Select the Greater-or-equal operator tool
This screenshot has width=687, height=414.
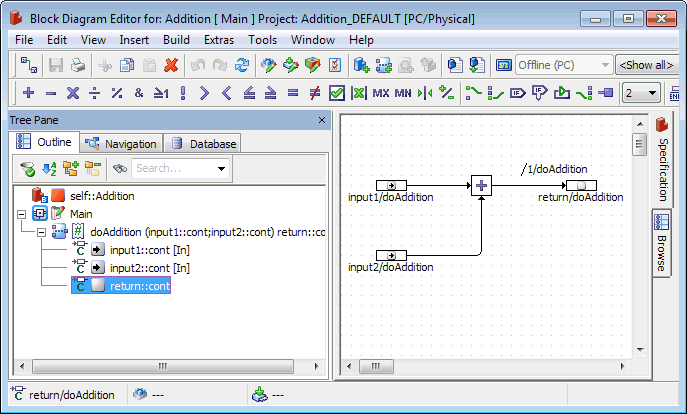pos(271,93)
